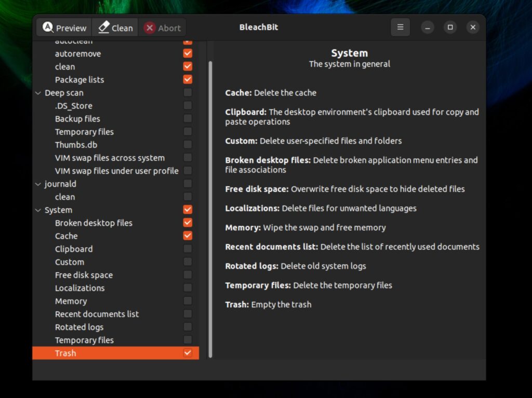Select Thumbs.db under Deep scan
This screenshot has height=398, width=532.
click(x=75, y=144)
